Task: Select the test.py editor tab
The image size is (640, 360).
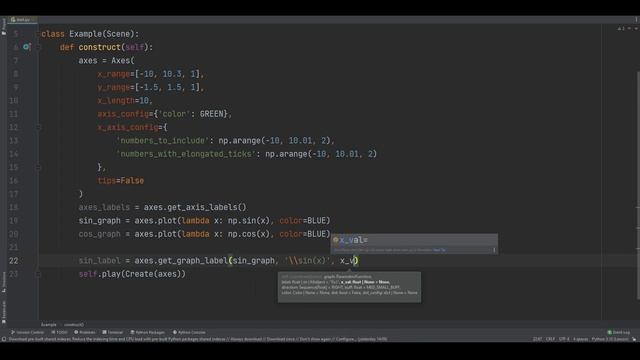Action: [x=21, y=19]
